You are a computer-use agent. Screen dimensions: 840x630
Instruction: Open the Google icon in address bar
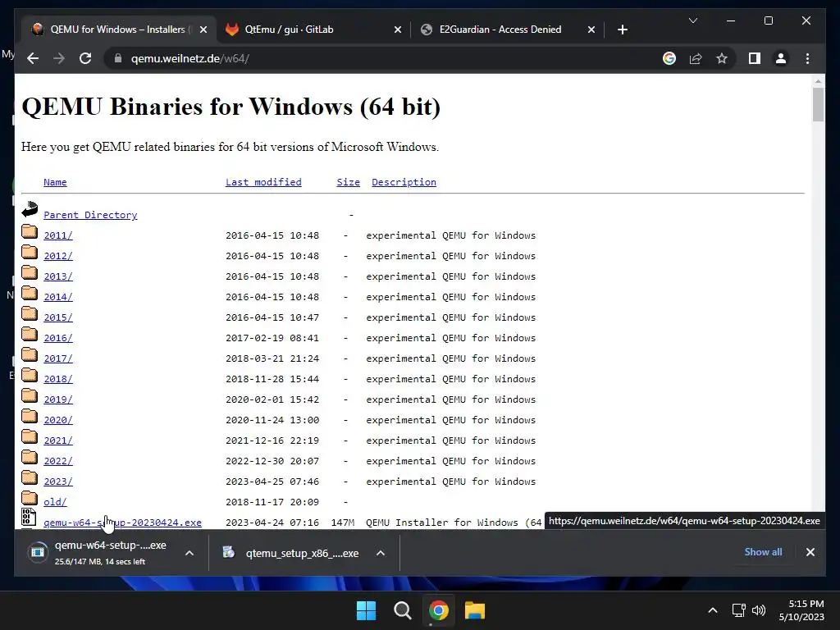669,58
